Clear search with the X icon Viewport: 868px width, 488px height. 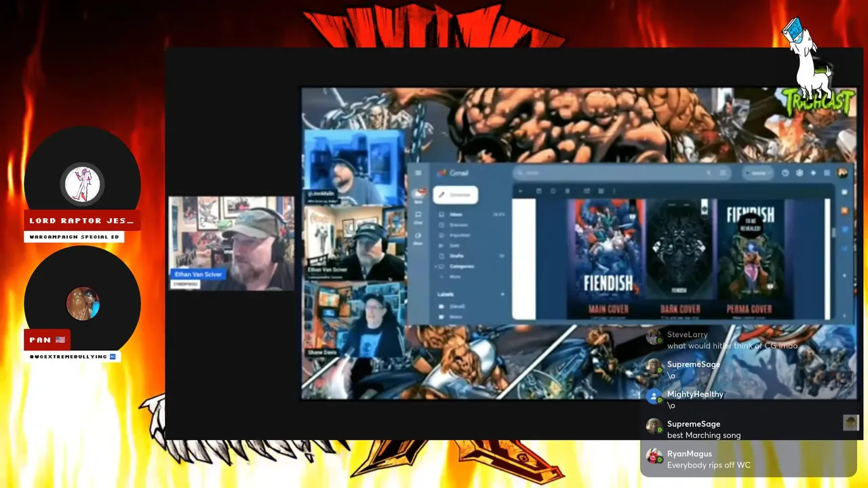709,173
